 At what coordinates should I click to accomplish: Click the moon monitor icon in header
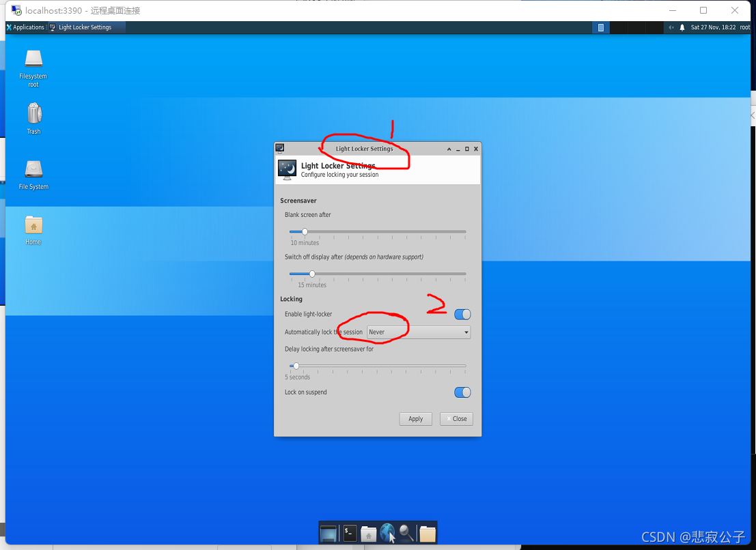pyautogui.click(x=288, y=169)
